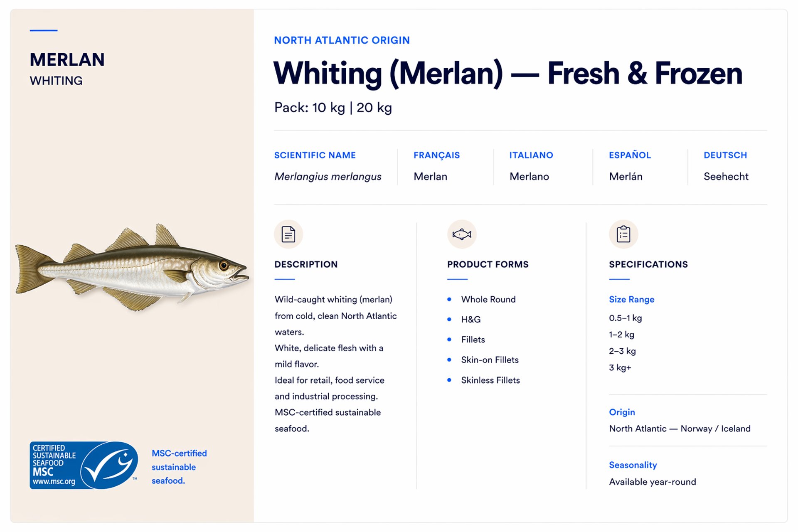
Task: Click the Fillets list entry
Action: 473,340
